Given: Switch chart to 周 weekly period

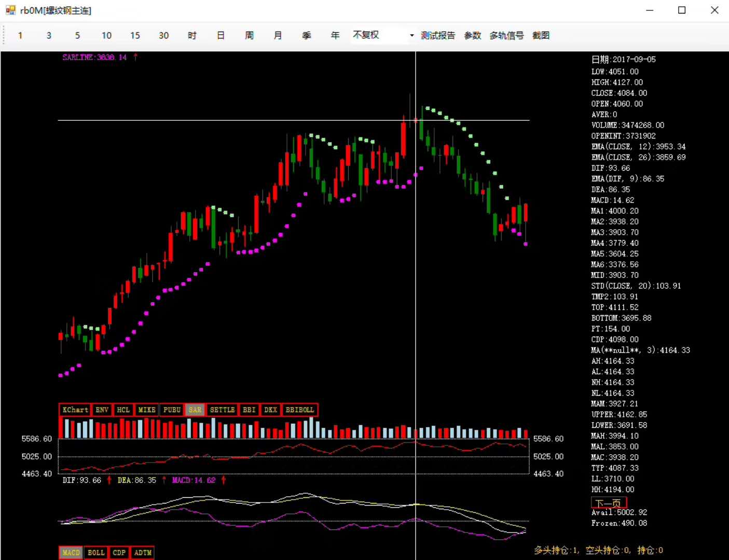Looking at the screenshot, I should [x=249, y=35].
